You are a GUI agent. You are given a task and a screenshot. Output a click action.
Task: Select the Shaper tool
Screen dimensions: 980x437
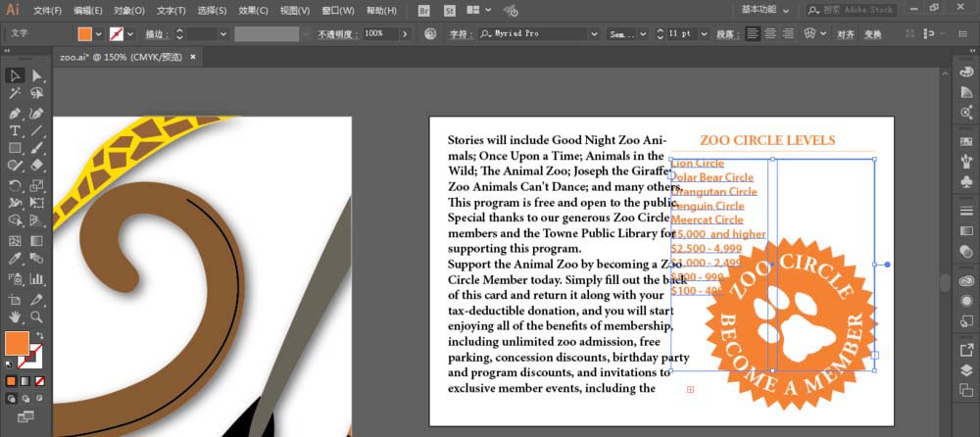coord(15,166)
